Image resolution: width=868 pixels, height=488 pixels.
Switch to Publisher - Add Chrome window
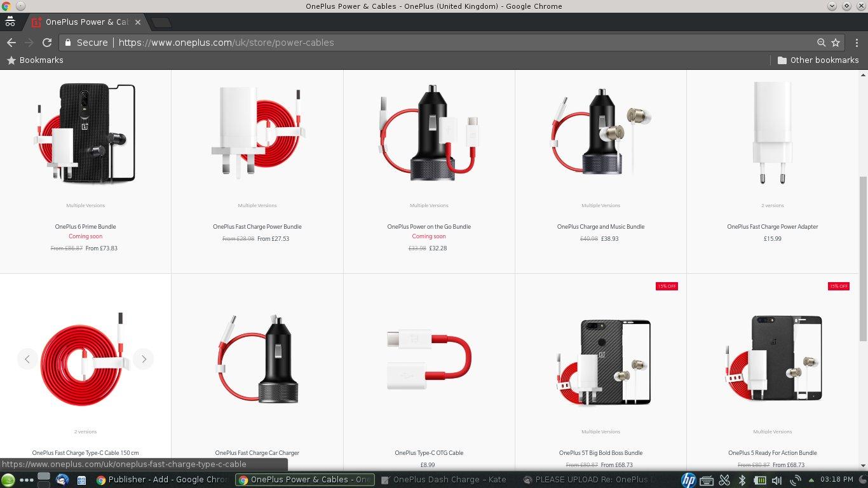click(162, 480)
